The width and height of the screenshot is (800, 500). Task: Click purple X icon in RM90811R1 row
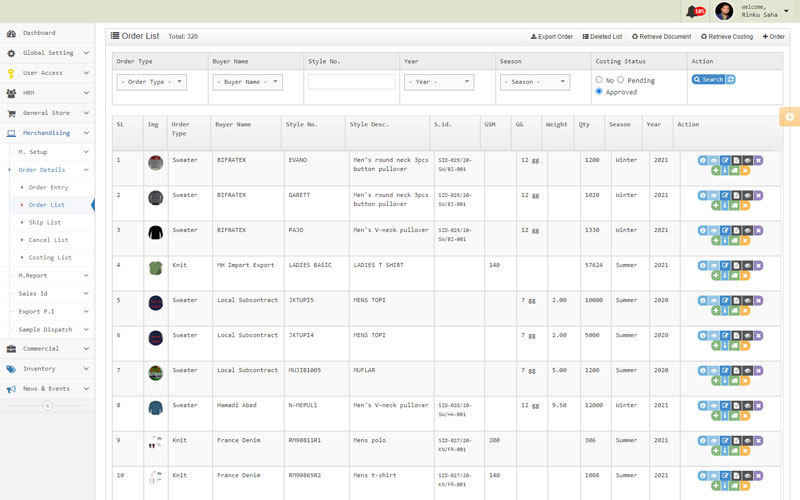pos(759,440)
